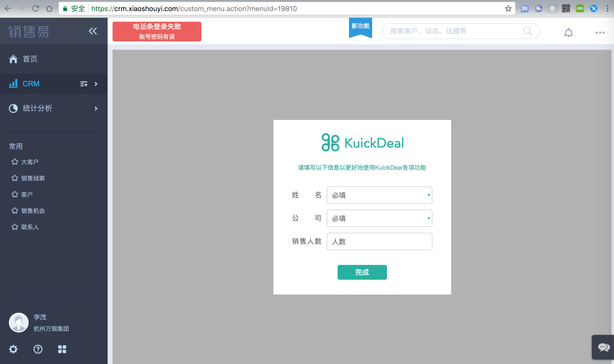
Task: Open the help question mark icon
Action: (38, 349)
